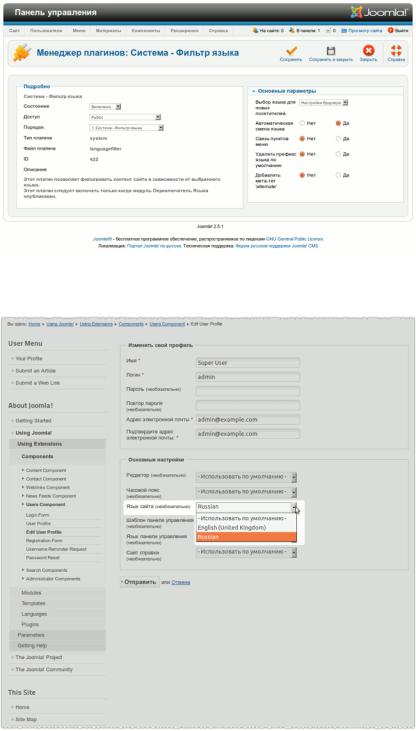Open Форум русской поддержки Joomla! CMS link

pyautogui.click(x=277, y=245)
